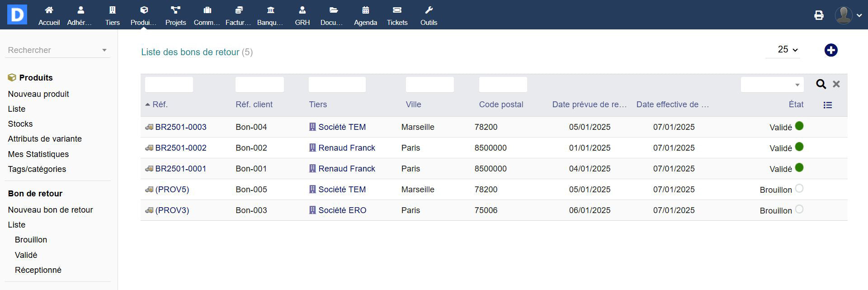The width and height of the screenshot is (868, 290).
Task: Clear filters with the X icon
Action: click(836, 84)
